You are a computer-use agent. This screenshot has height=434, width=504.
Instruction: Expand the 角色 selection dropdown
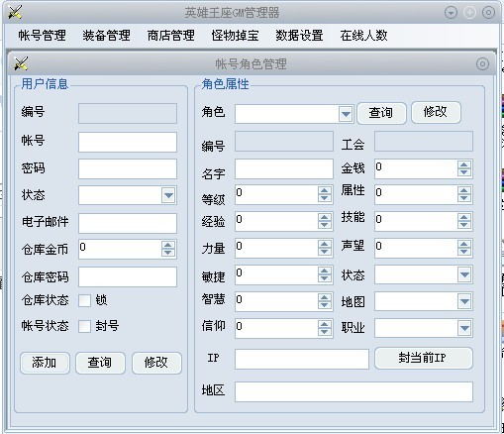[346, 114]
